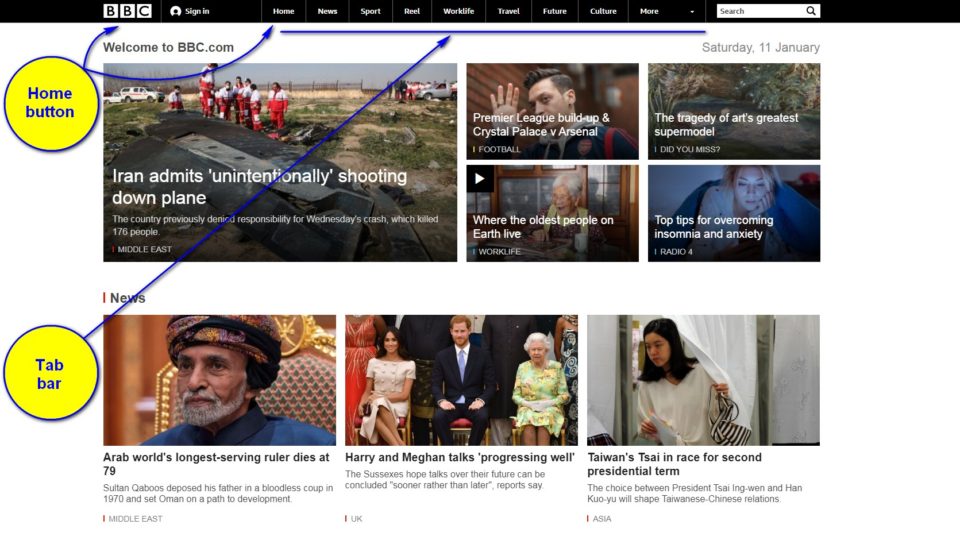Click the Sign in account icon
The image size is (960, 540).
(x=176, y=11)
